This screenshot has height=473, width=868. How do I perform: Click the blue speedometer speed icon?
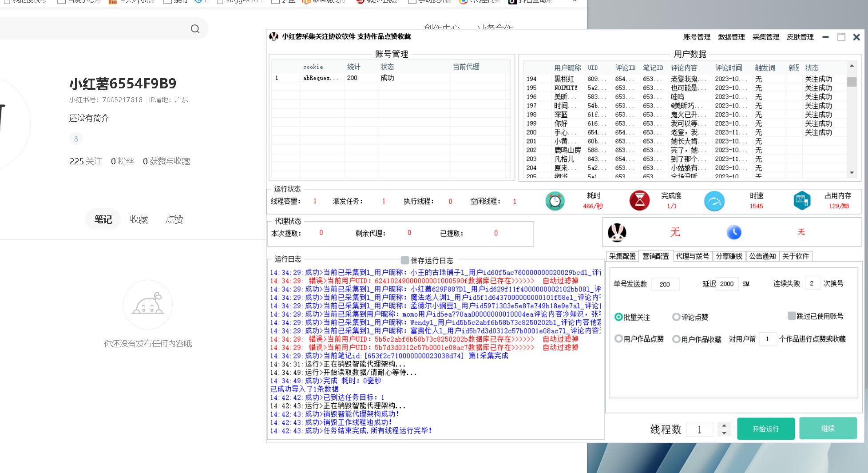tap(714, 201)
